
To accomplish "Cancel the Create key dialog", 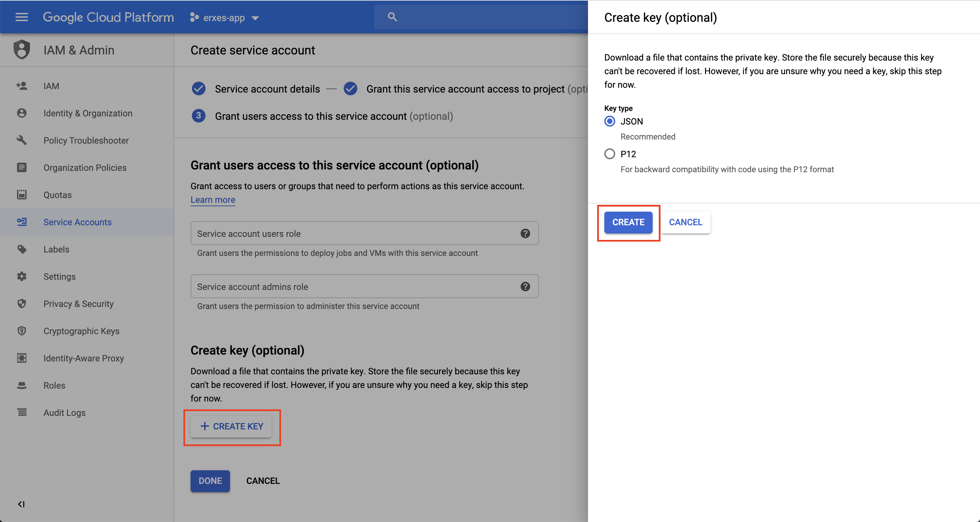I will [685, 222].
